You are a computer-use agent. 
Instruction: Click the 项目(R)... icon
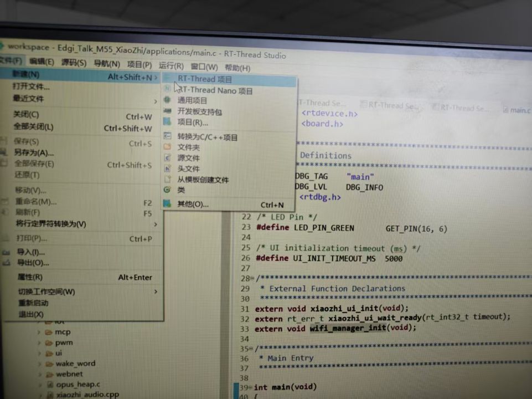click(167, 121)
